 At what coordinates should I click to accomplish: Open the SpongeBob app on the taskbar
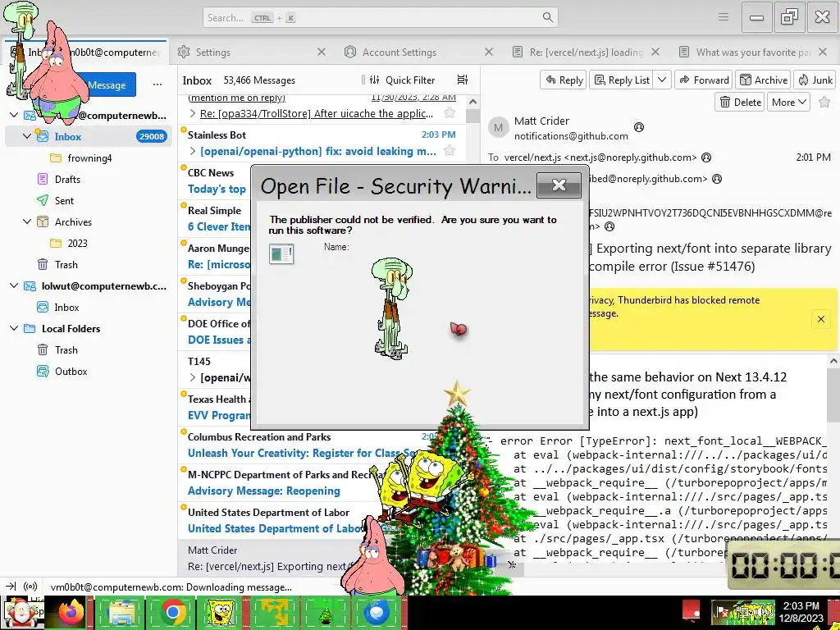coord(221,612)
